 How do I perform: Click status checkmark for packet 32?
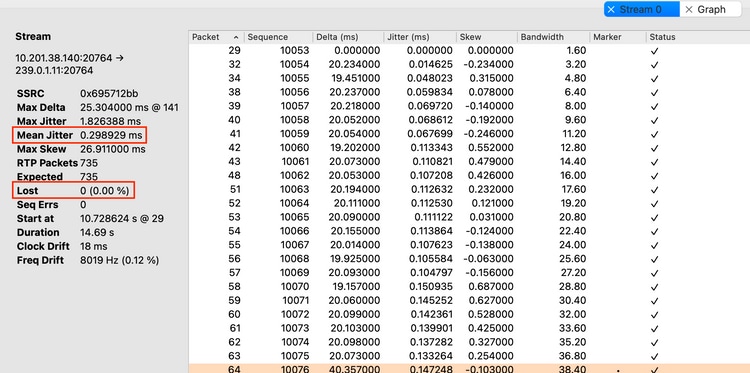point(654,65)
